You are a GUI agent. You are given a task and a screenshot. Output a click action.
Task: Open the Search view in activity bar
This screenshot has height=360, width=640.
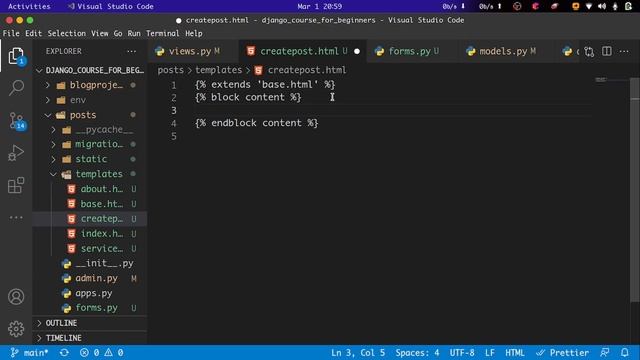[x=16, y=87]
